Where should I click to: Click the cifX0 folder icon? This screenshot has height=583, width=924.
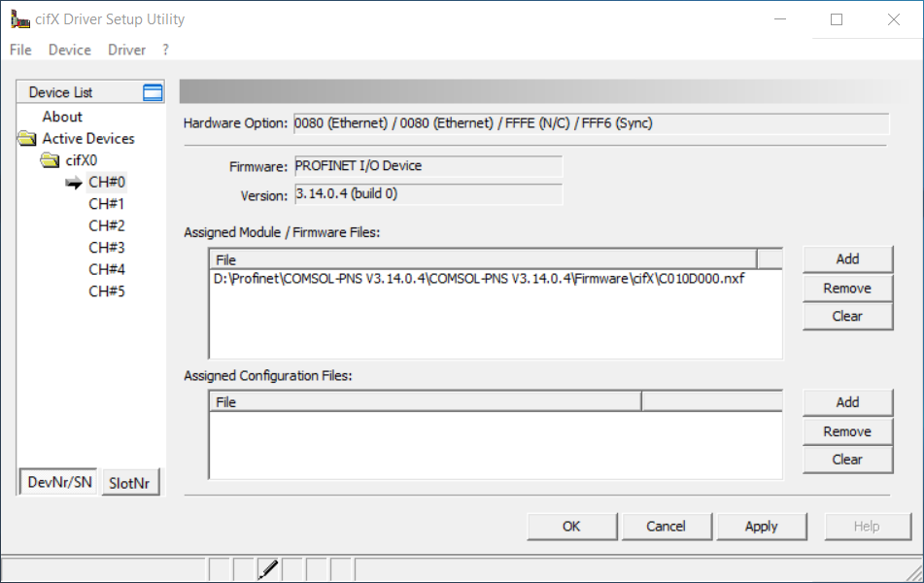(x=50, y=160)
